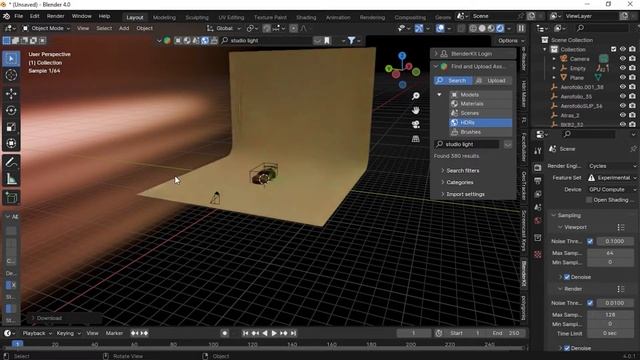Open the Global transform orientation dropdown

pos(224,28)
